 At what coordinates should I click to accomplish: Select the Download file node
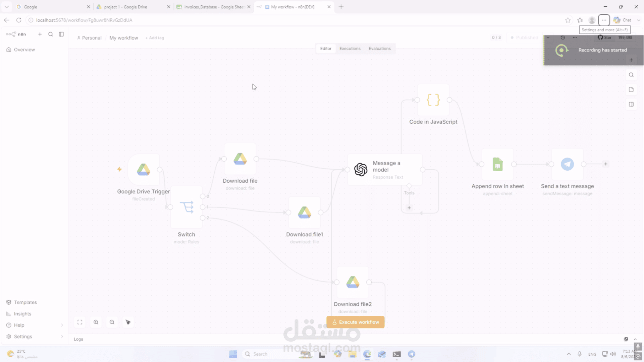(x=240, y=159)
